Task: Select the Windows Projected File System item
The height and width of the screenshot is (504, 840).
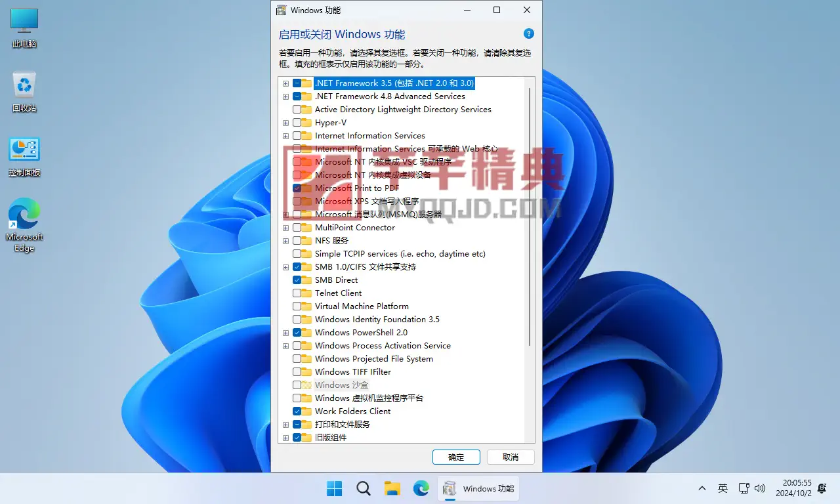Action: (373, 359)
